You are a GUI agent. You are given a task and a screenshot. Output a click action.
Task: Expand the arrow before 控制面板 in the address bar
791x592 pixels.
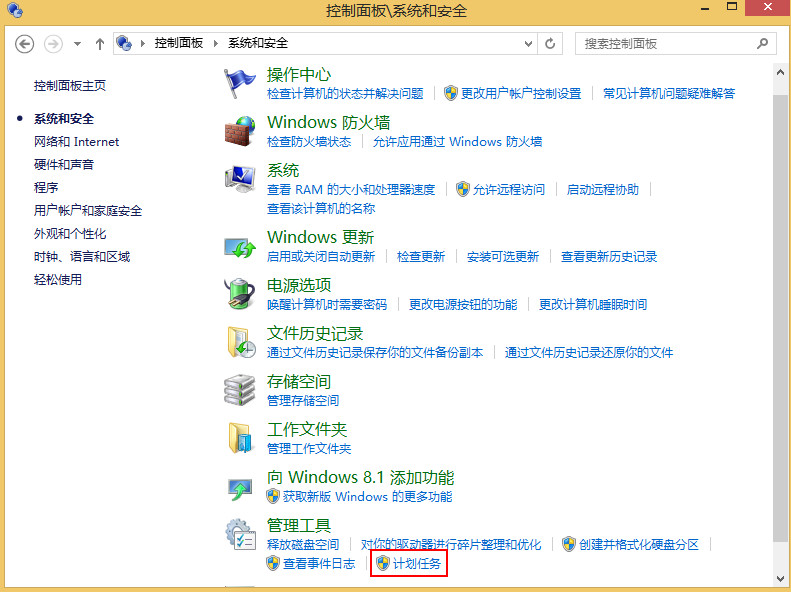click(x=143, y=43)
